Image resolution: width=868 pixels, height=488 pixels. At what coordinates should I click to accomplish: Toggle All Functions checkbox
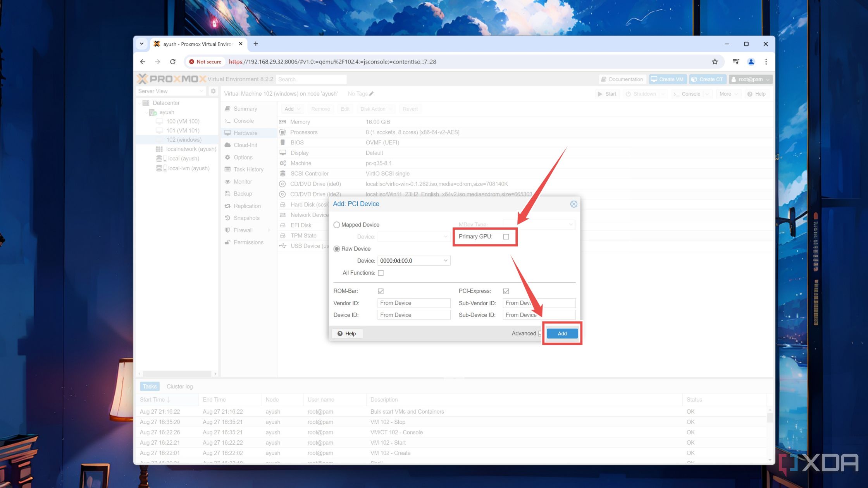381,272
